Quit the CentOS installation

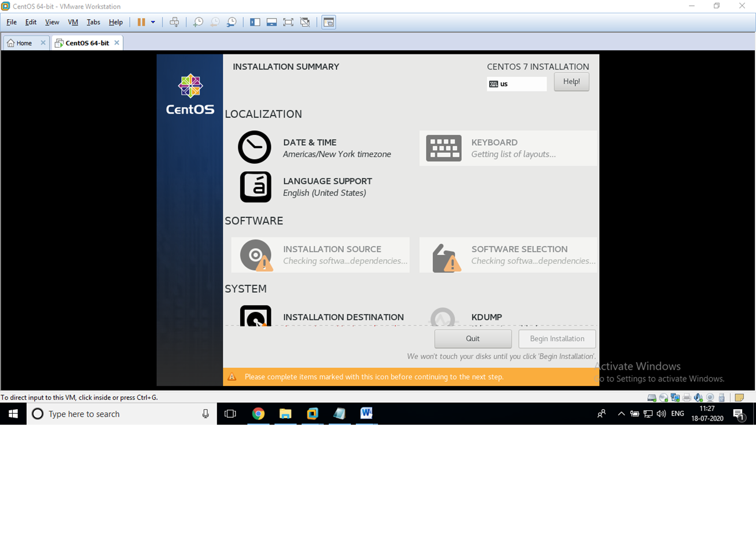click(x=472, y=338)
